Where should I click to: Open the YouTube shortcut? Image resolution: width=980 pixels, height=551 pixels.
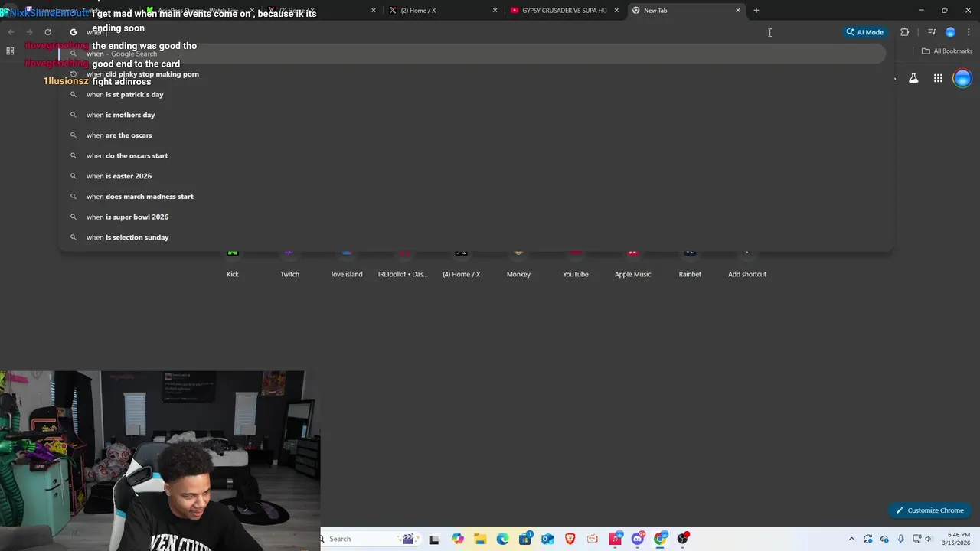click(x=576, y=263)
